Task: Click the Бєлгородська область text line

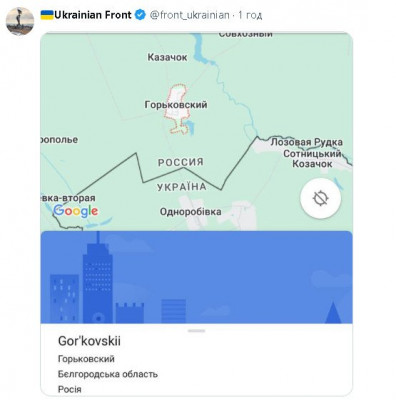Action: [108, 374]
